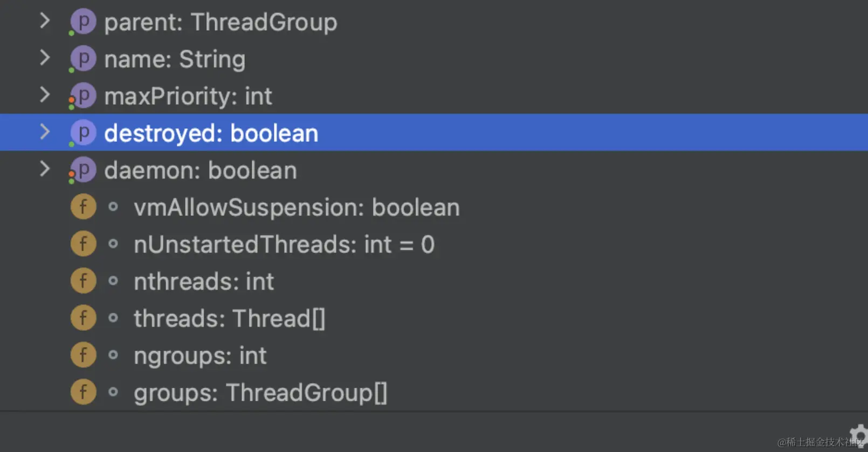The width and height of the screenshot is (868, 452).
Task: Select vmAllowSuspension: boolean in the list
Action: [297, 208]
